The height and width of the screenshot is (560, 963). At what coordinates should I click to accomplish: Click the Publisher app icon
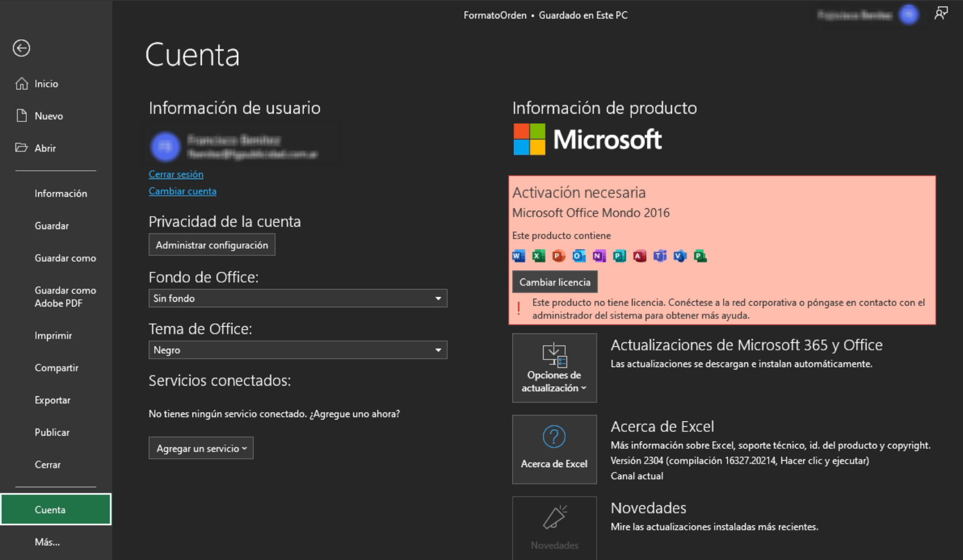pyautogui.click(x=619, y=256)
